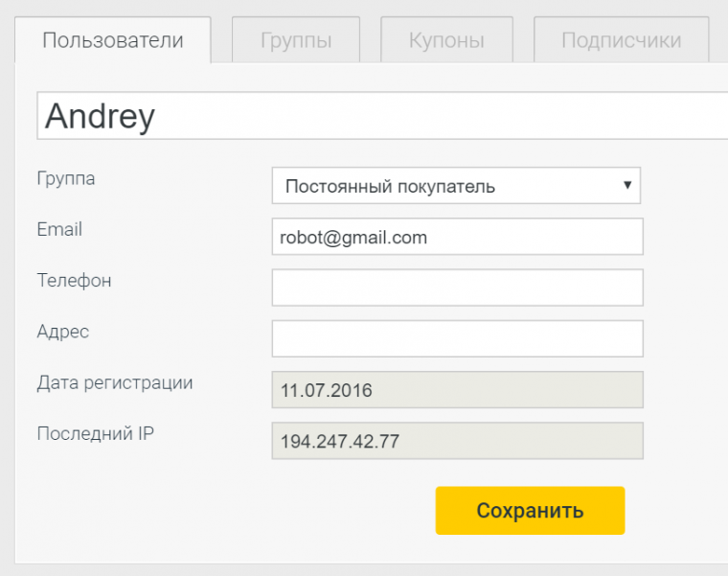Switch to the Пользователи tab
Viewport: 728px width, 576px height.
coord(112,40)
